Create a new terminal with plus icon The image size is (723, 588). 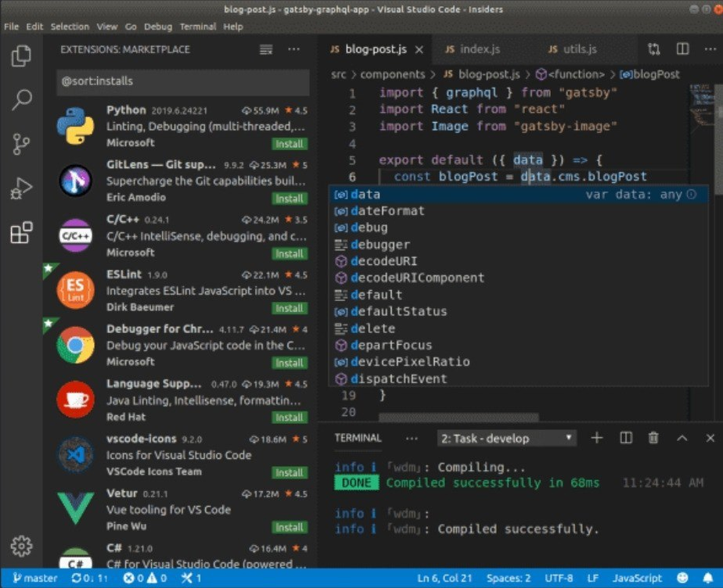597,438
